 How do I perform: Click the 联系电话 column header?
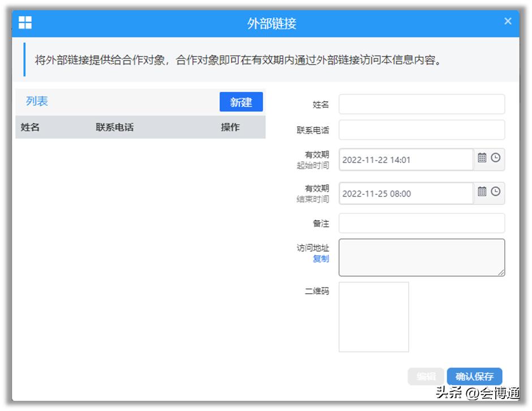click(113, 127)
